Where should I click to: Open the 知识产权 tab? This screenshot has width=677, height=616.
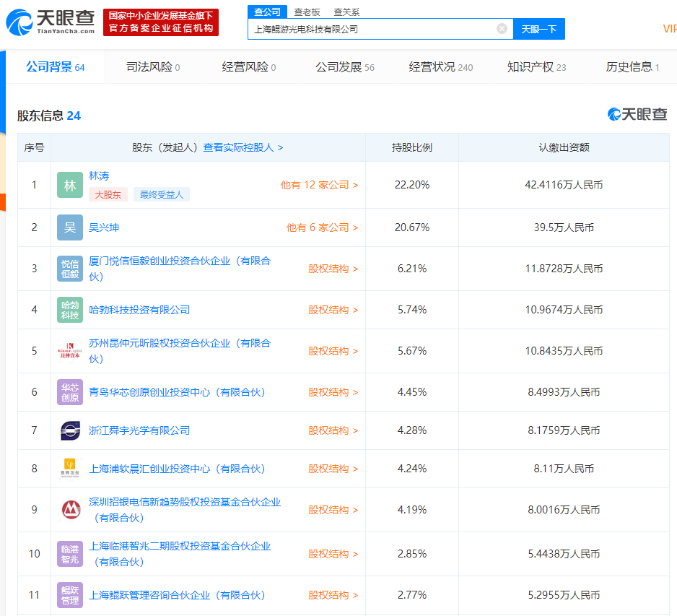[x=536, y=67]
